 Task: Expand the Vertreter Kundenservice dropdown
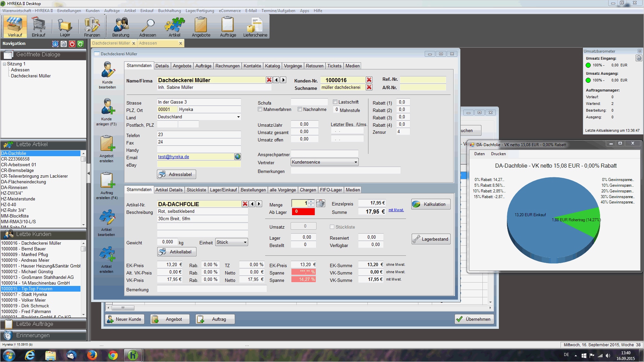point(356,162)
